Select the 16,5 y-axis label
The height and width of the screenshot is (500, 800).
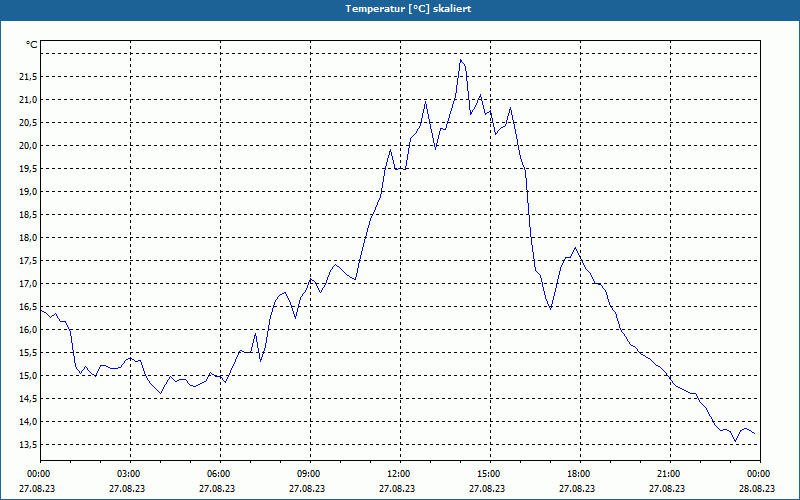pos(28,306)
